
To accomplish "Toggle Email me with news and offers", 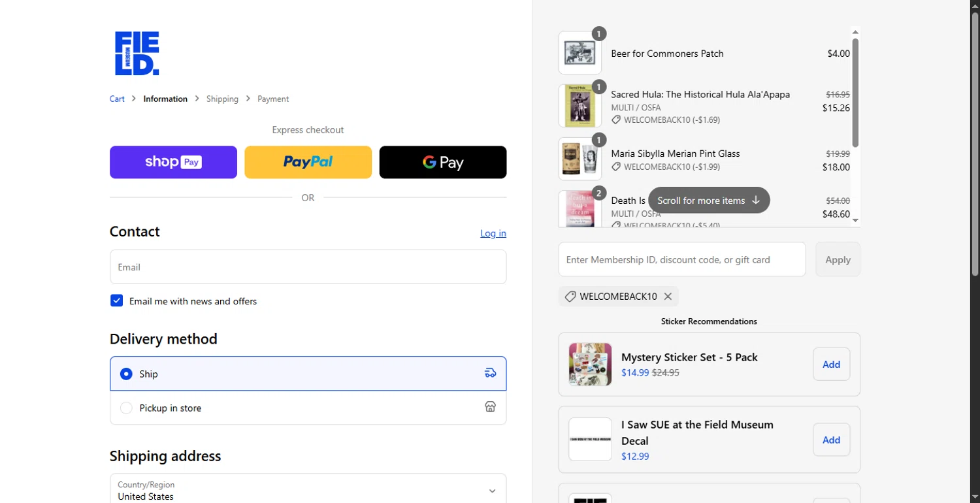I will click(117, 300).
